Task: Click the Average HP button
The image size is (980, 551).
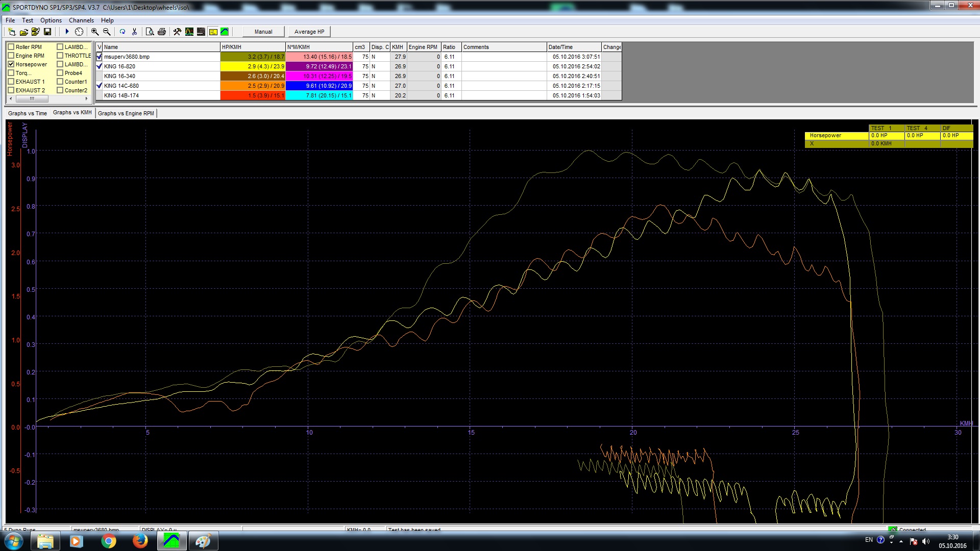Action: click(309, 32)
